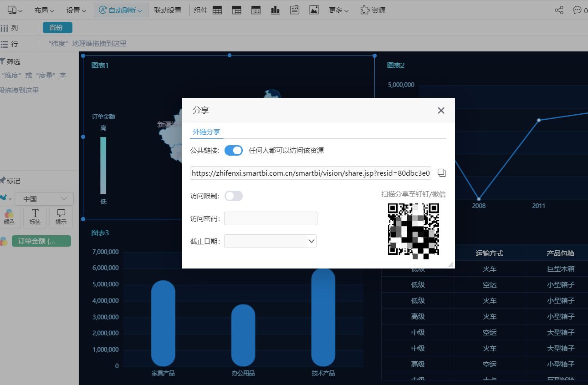The width and height of the screenshot is (588, 385).
Task: Select the 订单金额 measure pill
Action: 41,241
